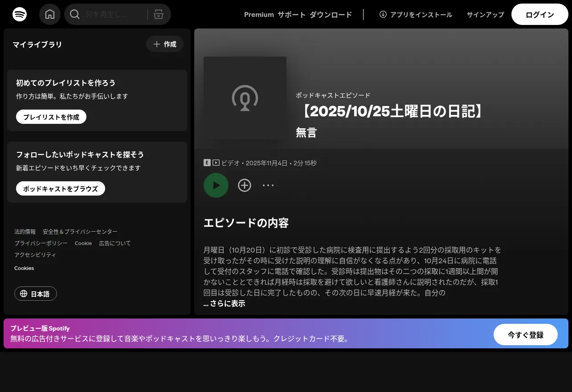Click the 作成 plus button
This screenshot has width=572, height=392.
coord(165,44)
